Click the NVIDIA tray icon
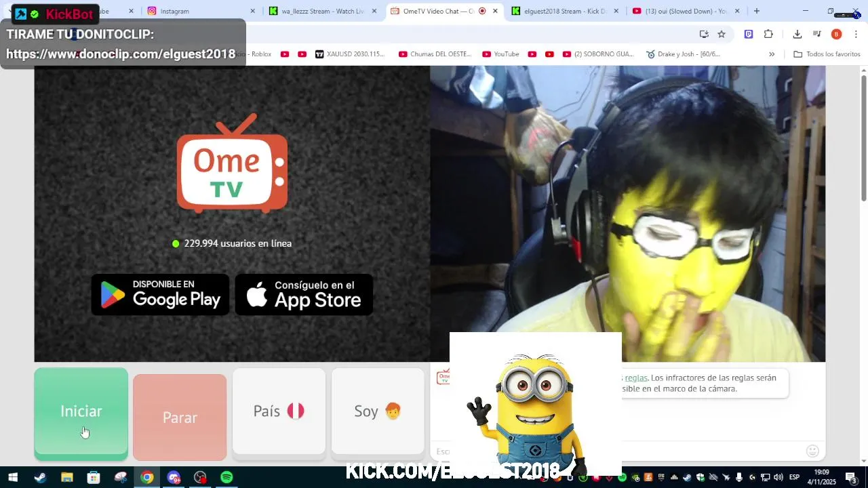Image resolution: width=868 pixels, height=488 pixels. 635,478
